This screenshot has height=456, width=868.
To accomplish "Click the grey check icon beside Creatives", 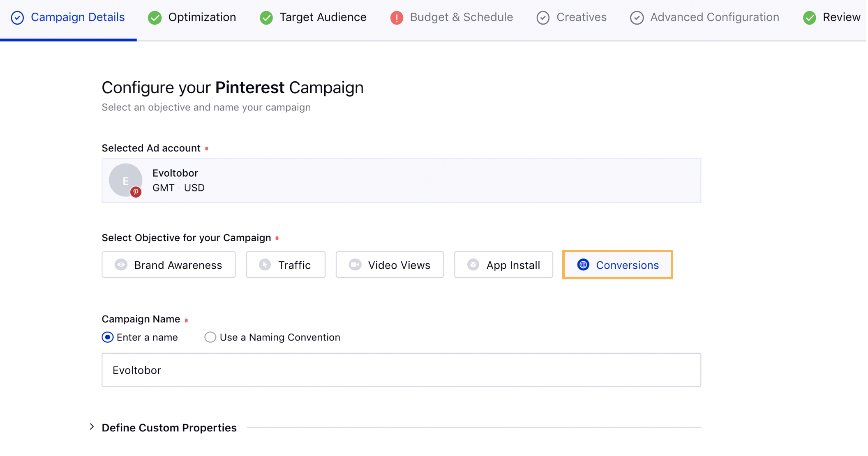I will coord(543,18).
